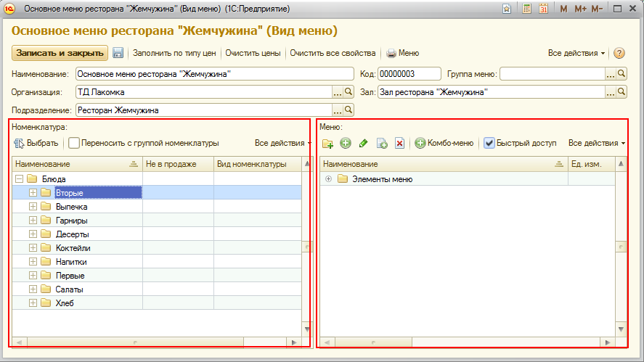Screen dimensions: 644x362
Task: Collapse the Блюда root folder
Action: [19, 178]
